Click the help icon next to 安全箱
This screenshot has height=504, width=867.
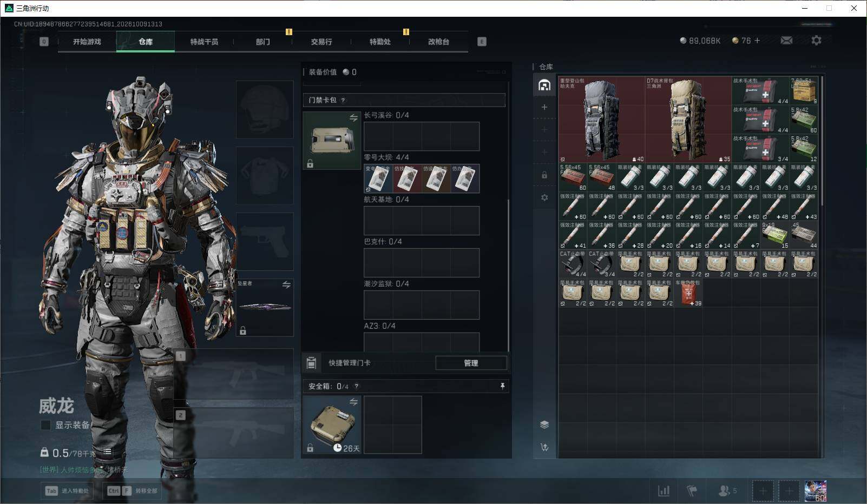click(356, 386)
